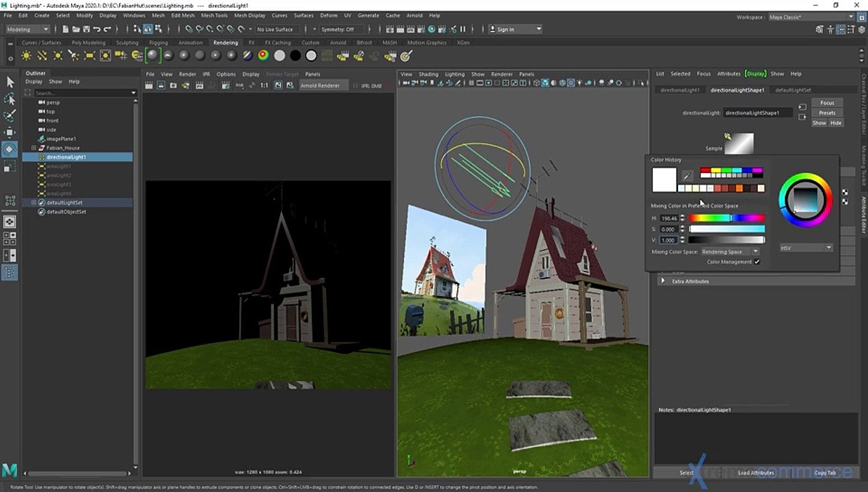Image resolution: width=868 pixels, height=492 pixels.
Task: Click the go to input connection icon
Action: pyautogui.click(x=802, y=108)
